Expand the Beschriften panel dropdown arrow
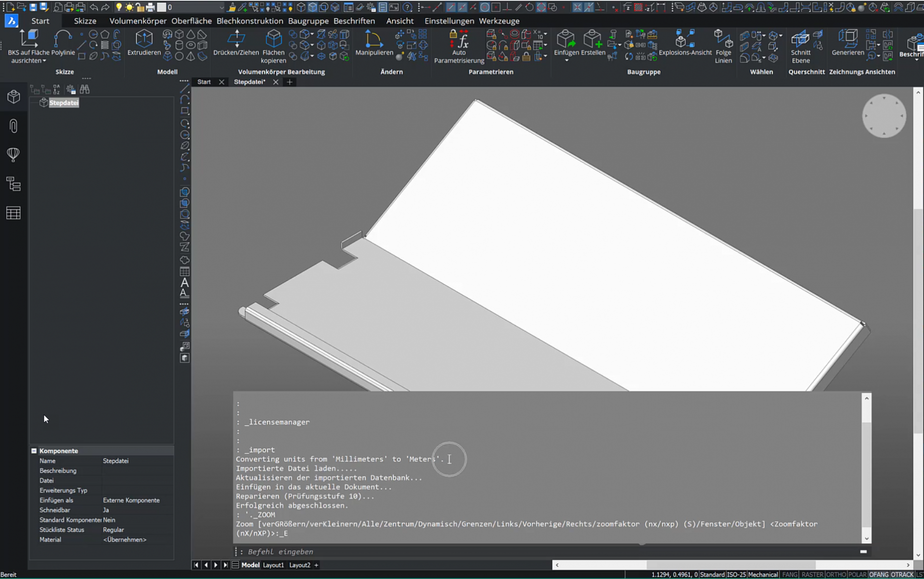This screenshot has height=579, width=924. click(x=917, y=61)
